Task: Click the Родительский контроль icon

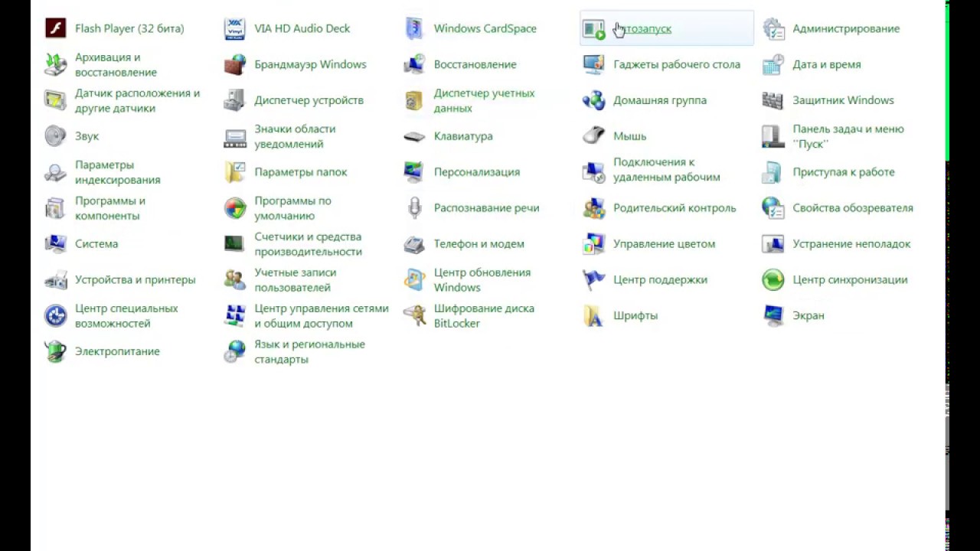Action: point(593,208)
